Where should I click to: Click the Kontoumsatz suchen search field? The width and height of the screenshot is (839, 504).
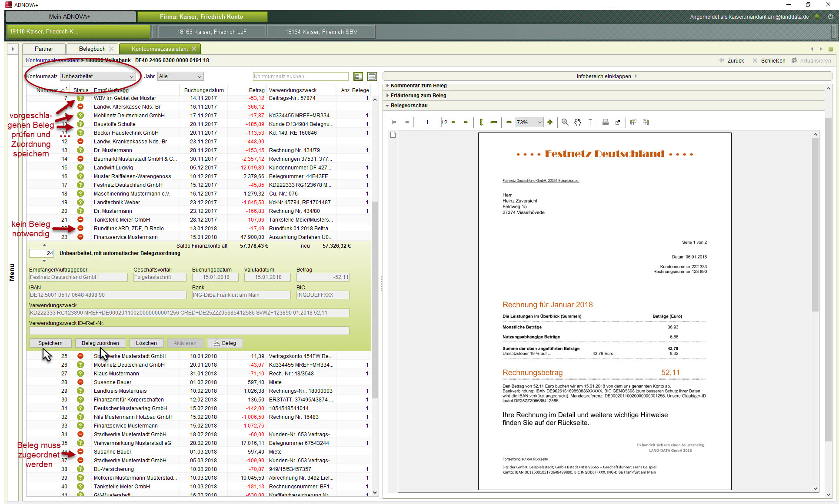click(x=300, y=76)
